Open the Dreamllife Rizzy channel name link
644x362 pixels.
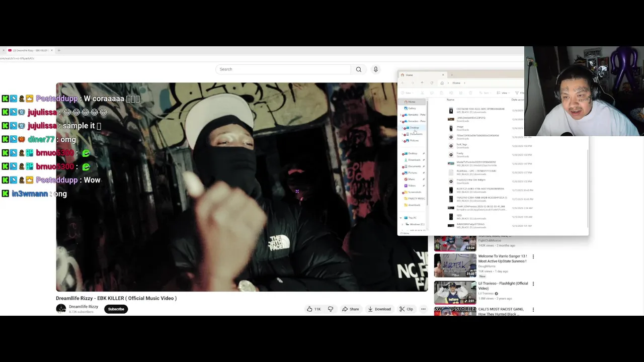(84, 307)
